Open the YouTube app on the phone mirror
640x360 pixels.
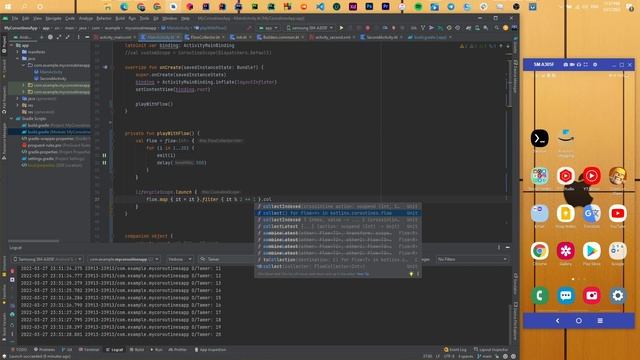(x=618, y=213)
